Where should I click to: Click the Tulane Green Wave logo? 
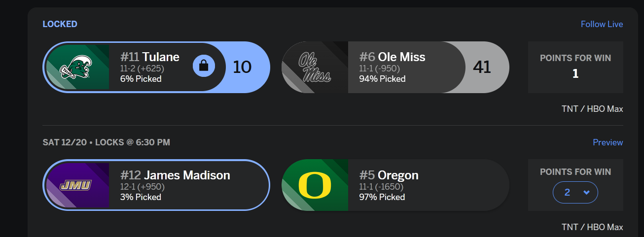coord(77,68)
